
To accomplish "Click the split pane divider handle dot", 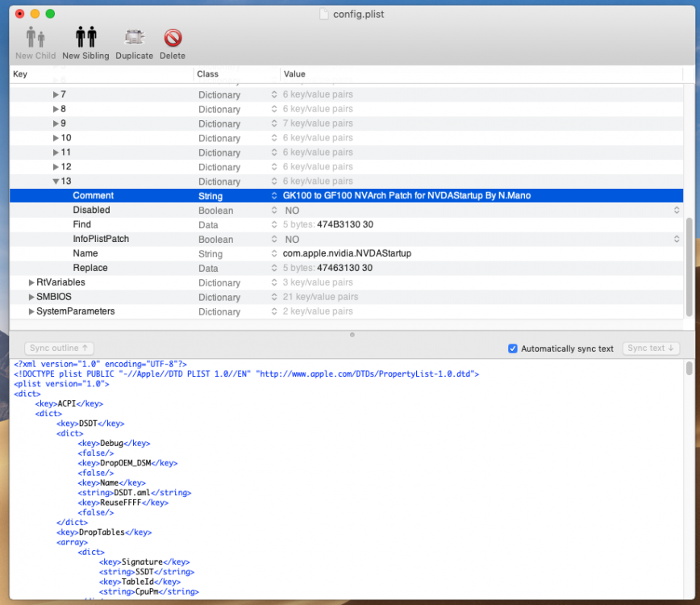I will pyautogui.click(x=352, y=335).
